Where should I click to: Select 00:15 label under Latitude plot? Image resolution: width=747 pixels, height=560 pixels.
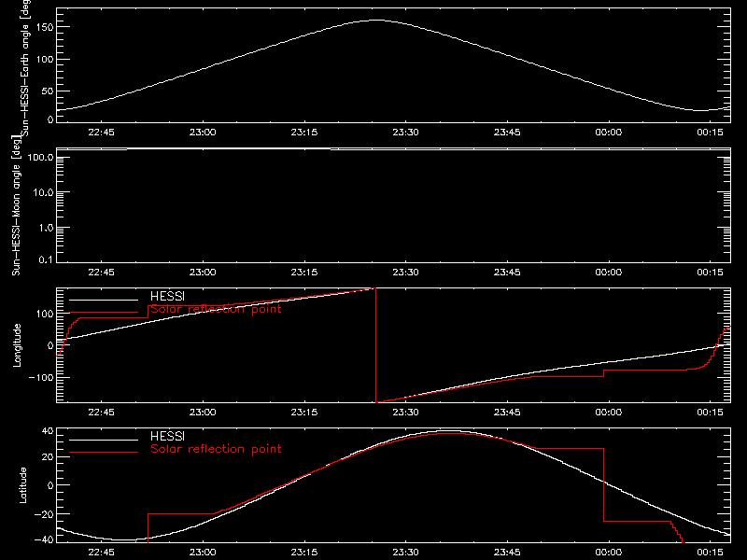click(x=711, y=553)
